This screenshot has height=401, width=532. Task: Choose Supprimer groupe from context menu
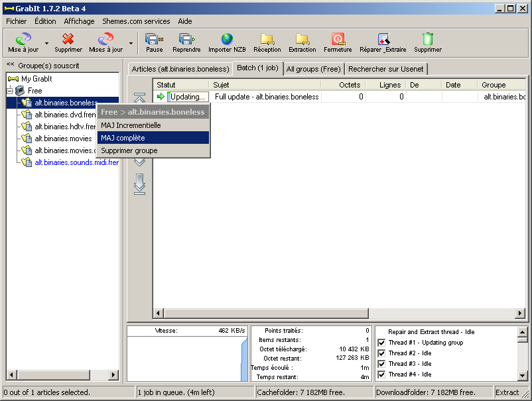click(x=153, y=150)
